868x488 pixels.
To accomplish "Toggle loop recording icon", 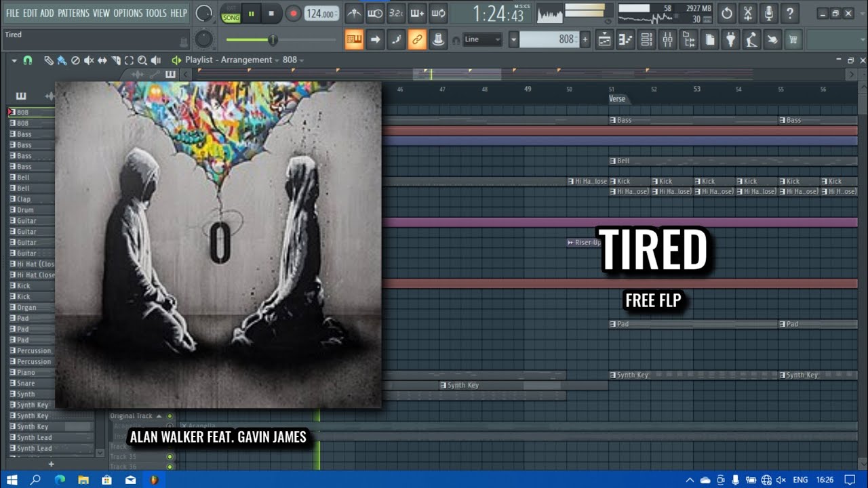I will (x=439, y=13).
